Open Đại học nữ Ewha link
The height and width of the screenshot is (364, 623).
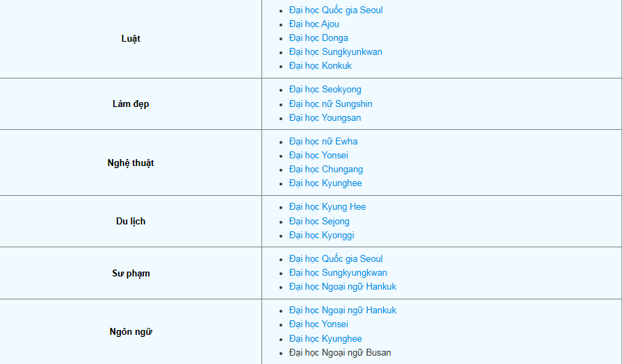click(323, 142)
